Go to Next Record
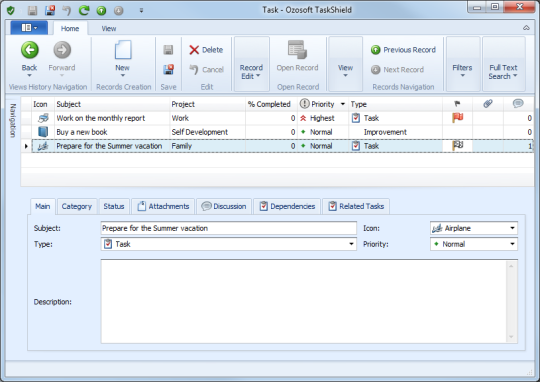Screen dimensions: 540x382 coord(397,70)
